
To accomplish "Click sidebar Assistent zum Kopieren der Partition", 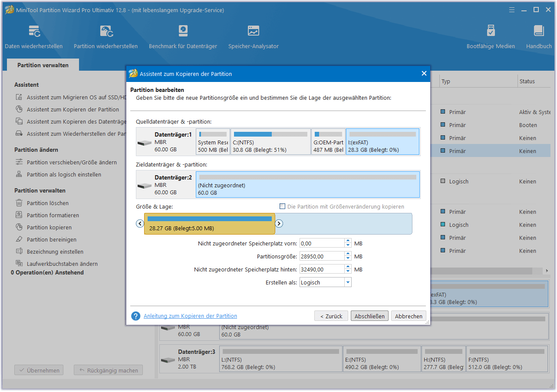I will [73, 109].
